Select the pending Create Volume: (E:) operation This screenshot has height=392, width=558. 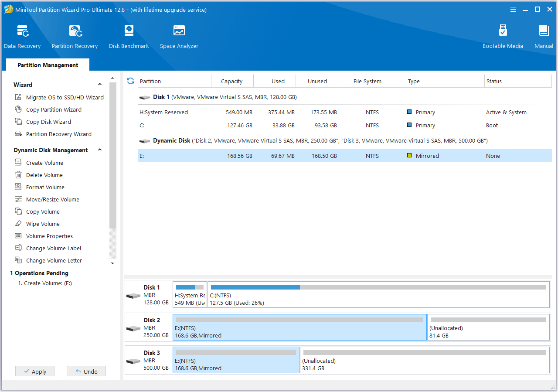click(45, 283)
